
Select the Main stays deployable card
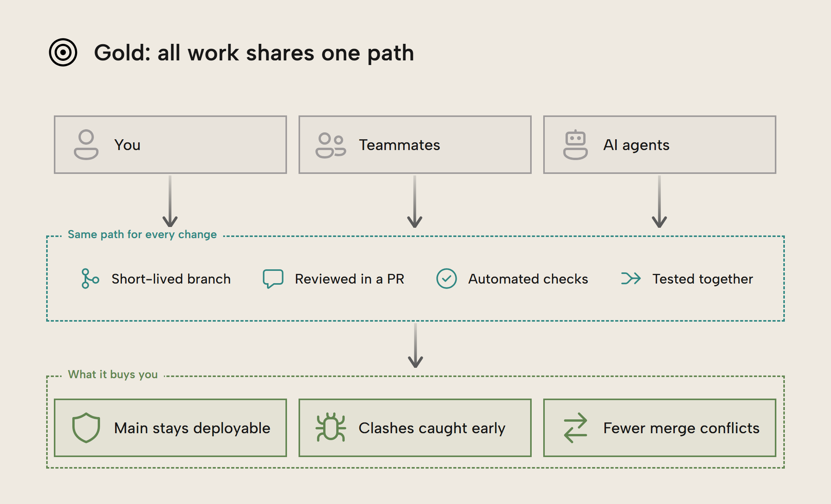click(170, 428)
